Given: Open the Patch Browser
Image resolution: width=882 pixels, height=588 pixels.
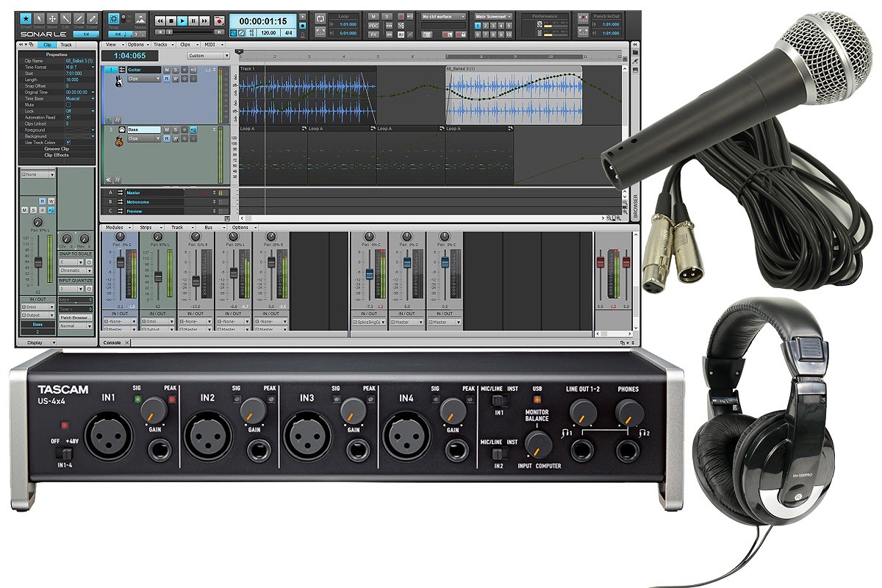Looking at the screenshot, I should click(76, 318).
